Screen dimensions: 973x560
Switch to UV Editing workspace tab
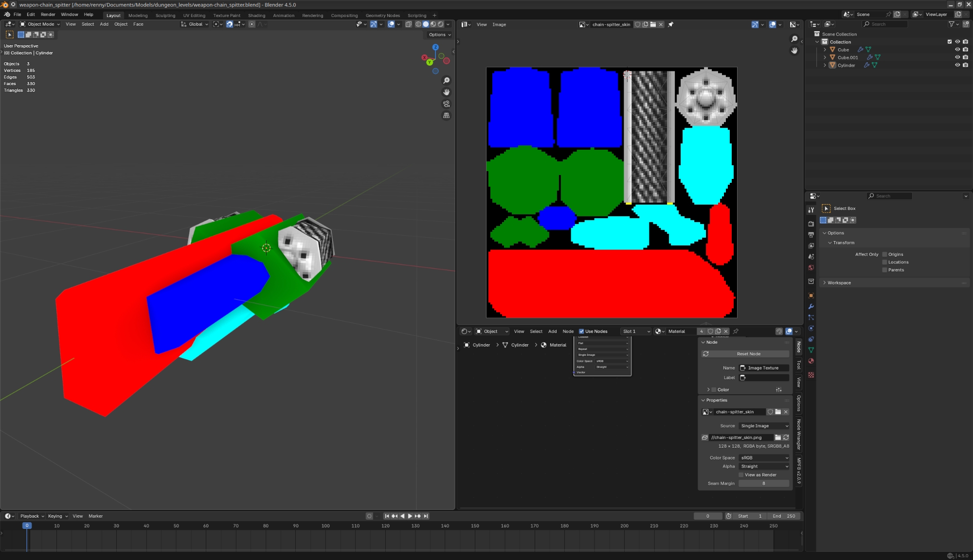coord(194,16)
